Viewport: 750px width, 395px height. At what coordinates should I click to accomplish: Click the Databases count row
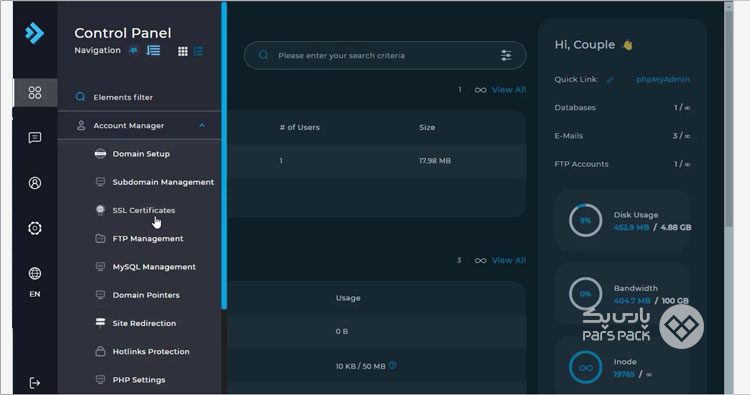click(622, 108)
